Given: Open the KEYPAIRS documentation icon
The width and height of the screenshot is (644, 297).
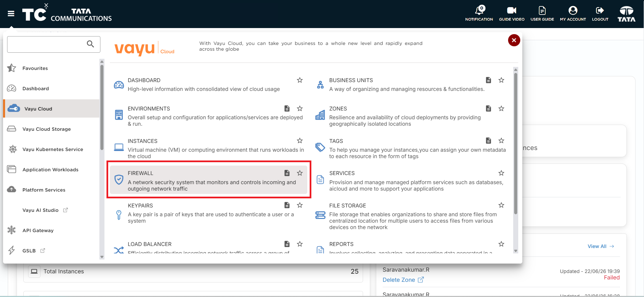Looking at the screenshot, I should tap(287, 205).
